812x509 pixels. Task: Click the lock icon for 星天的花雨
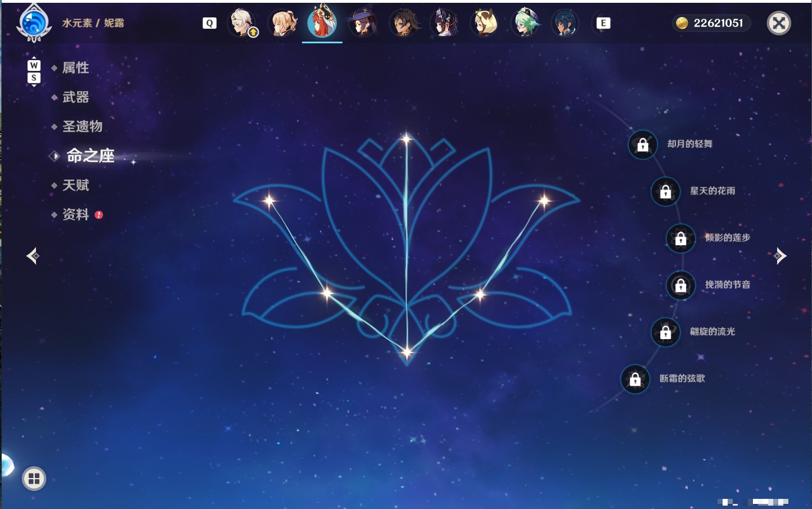pos(666,191)
